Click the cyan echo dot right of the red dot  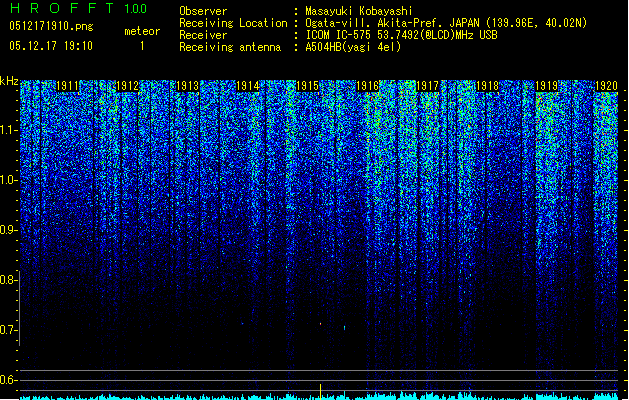(344, 328)
